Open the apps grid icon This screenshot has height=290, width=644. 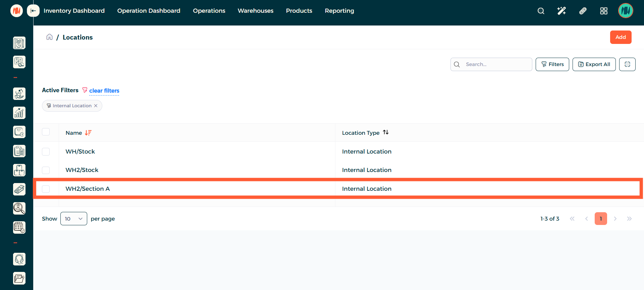tap(603, 11)
